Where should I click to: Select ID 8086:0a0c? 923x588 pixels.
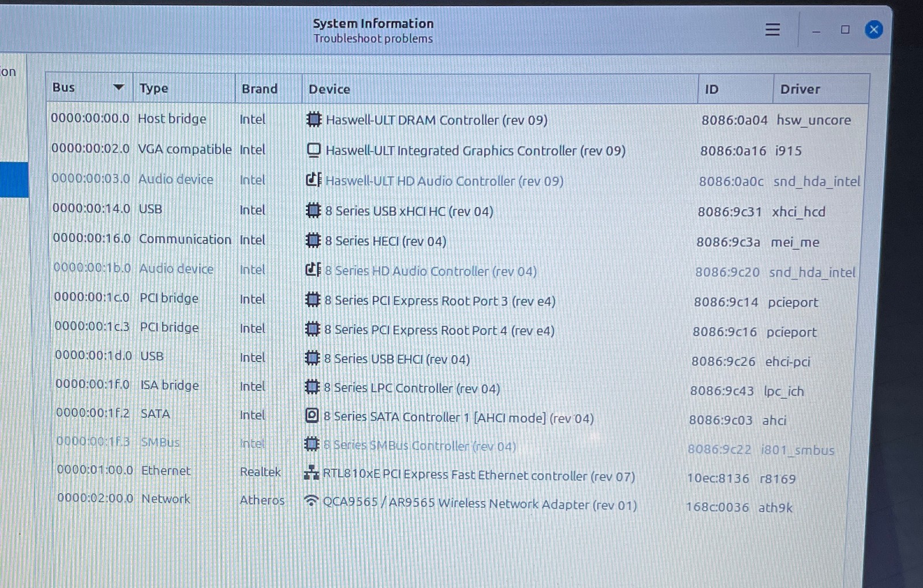click(x=731, y=182)
